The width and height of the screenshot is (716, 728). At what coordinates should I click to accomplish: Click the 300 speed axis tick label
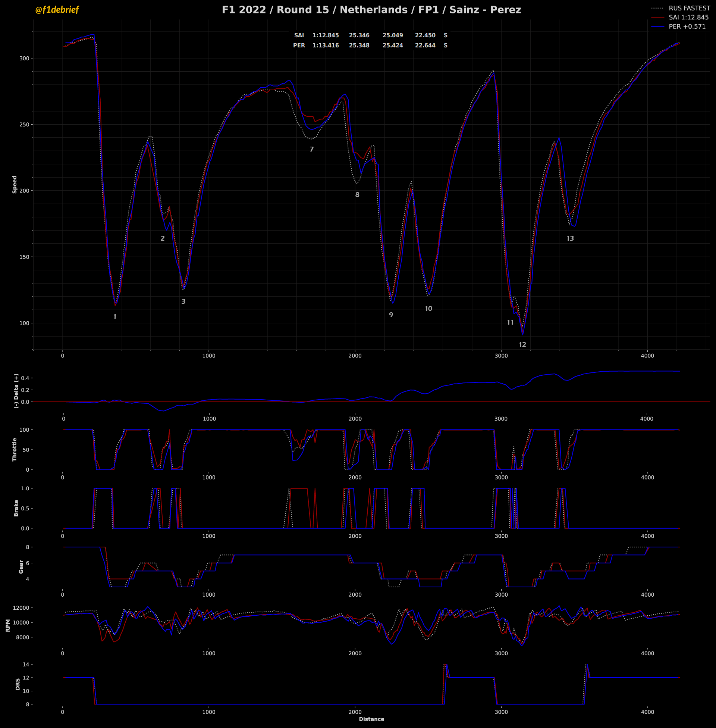[x=25, y=58]
